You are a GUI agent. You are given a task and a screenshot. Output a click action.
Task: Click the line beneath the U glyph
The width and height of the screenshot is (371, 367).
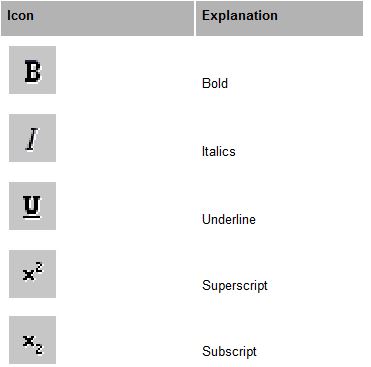[x=32, y=217]
